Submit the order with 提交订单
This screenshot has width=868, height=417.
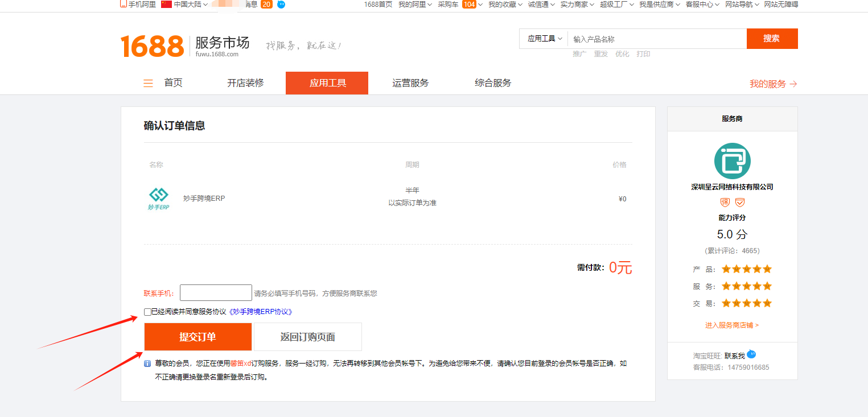[198, 337]
